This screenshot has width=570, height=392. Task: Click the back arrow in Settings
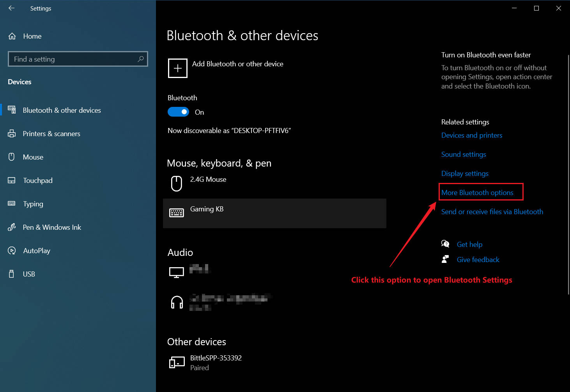point(11,8)
